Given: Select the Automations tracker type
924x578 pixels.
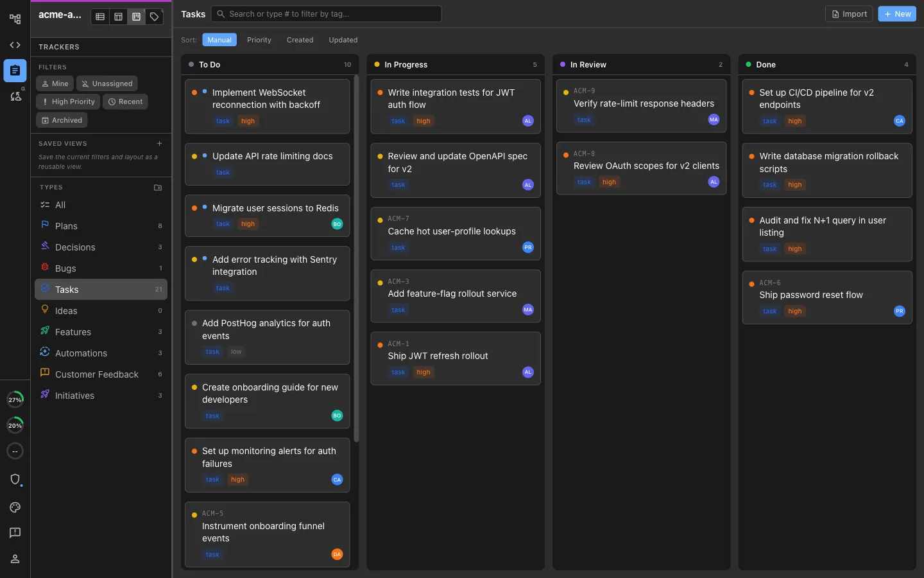Looking at the screenshot, I should tap(101, 353).
